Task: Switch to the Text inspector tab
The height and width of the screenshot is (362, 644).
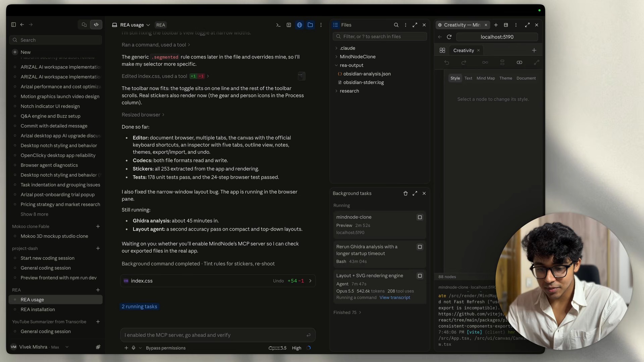Action: 468,78
